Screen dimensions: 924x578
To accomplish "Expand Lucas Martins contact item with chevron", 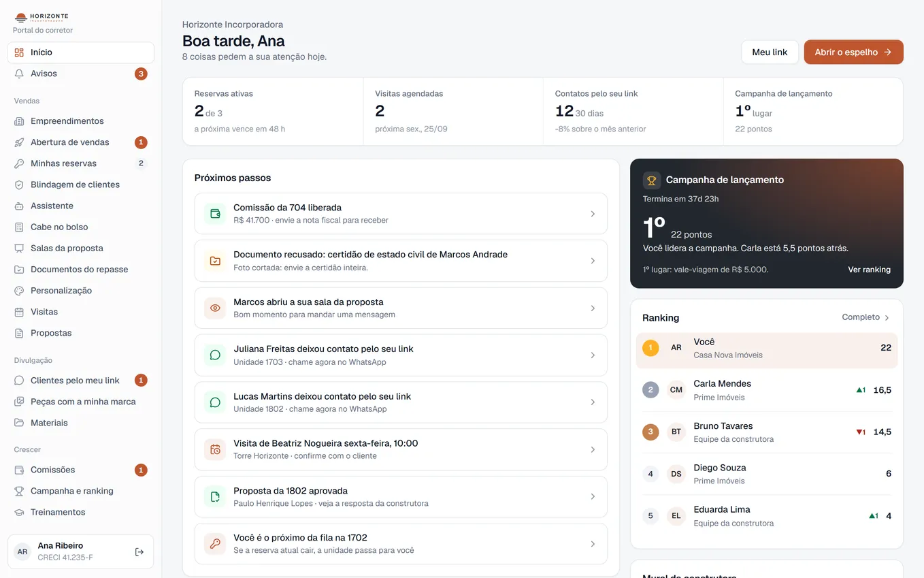I will pos(593,402).
